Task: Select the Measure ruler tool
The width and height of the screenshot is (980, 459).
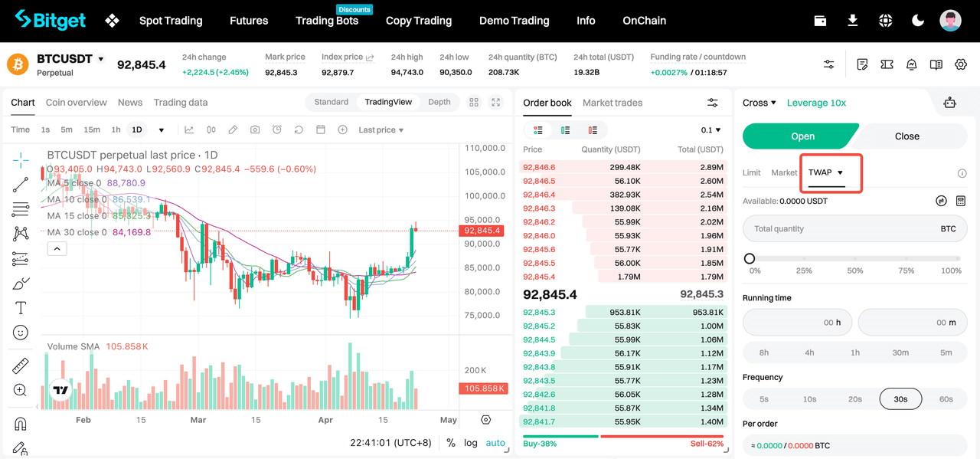Action: (19, 366)
